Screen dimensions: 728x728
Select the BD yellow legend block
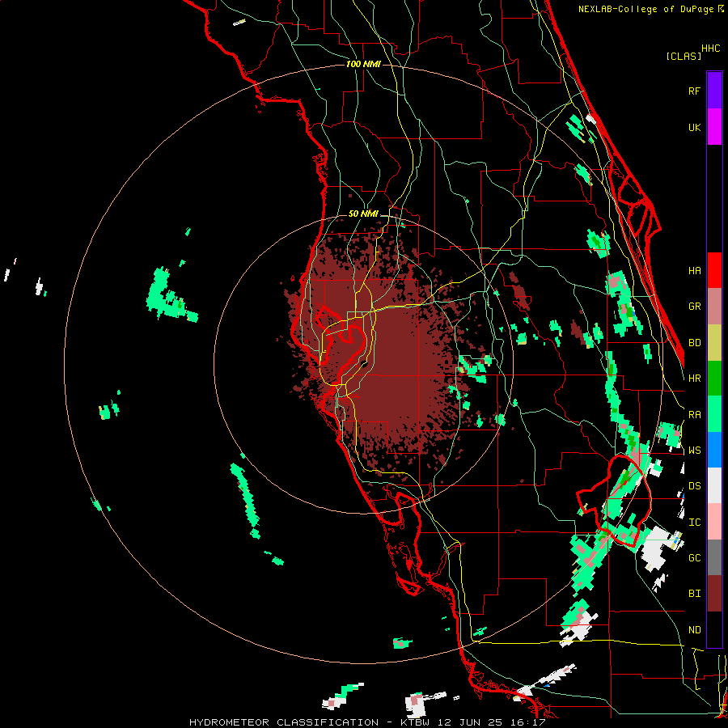pos(714,343)
